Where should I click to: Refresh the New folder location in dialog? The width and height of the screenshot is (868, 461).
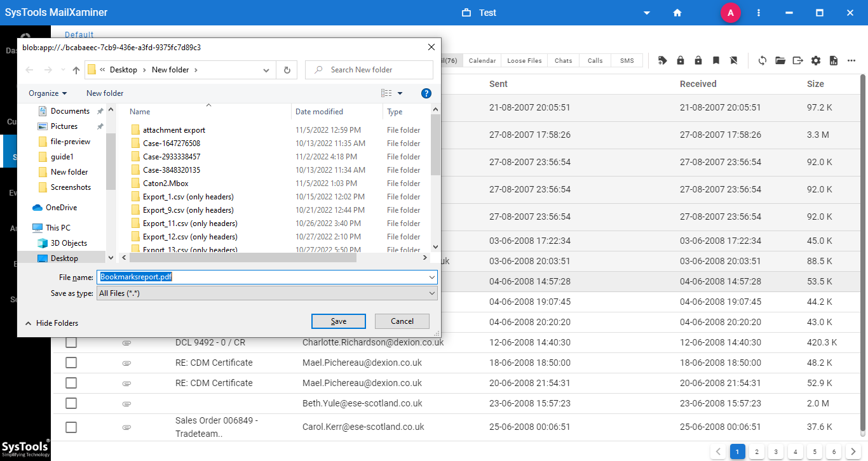click(x=287, y=70)
